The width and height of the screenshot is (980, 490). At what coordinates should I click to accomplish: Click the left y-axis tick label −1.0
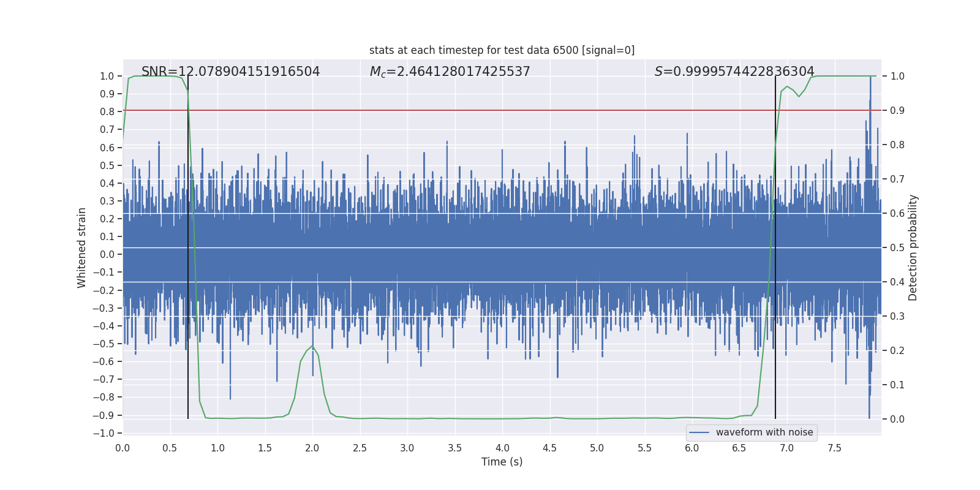[x=107, y=433]
